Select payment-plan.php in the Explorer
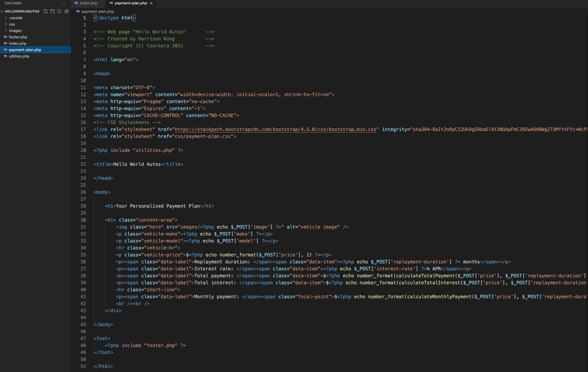The image size is (588, 372). (25, 50)
